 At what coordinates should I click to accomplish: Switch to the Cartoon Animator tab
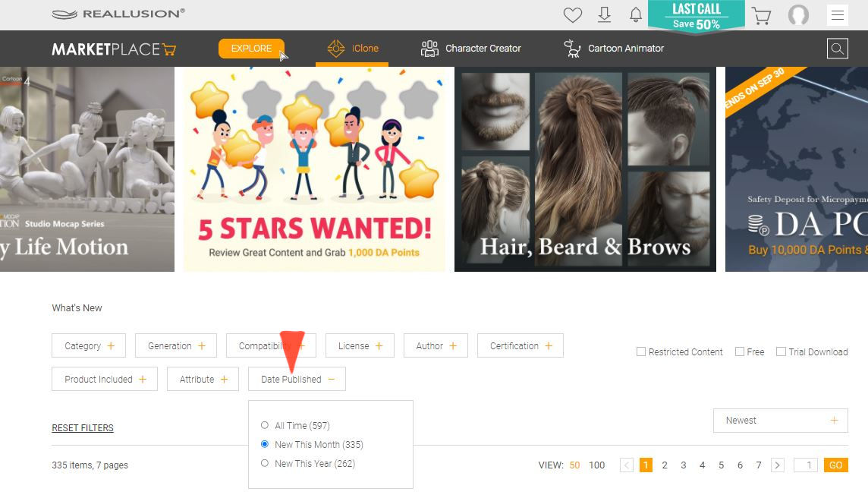[613, 49]
